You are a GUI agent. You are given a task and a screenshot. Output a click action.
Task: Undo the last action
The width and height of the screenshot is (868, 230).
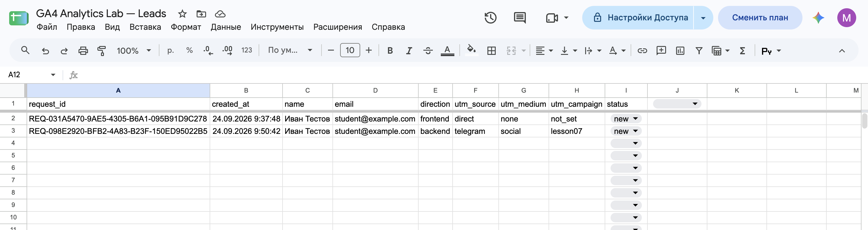click(x=45, y=51)
